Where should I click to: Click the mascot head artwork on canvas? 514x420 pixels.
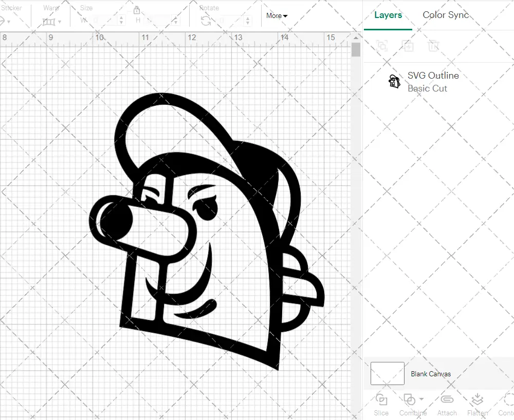207,231
